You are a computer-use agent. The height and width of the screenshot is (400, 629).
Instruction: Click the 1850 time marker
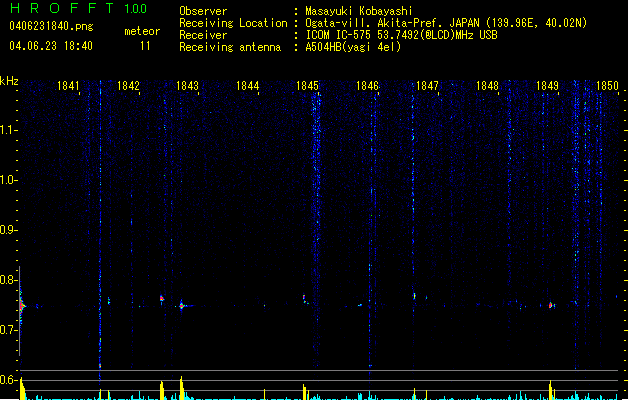(x=607, y=86)
